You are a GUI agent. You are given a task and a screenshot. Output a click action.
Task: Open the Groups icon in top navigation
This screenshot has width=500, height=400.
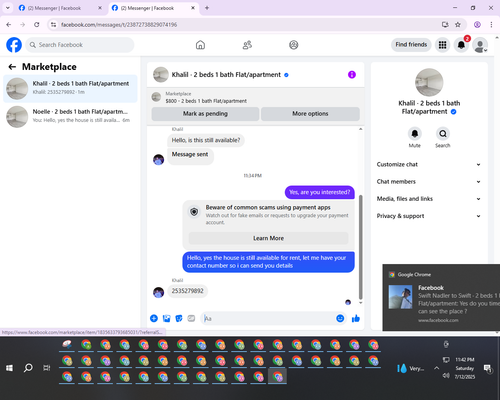294,45
